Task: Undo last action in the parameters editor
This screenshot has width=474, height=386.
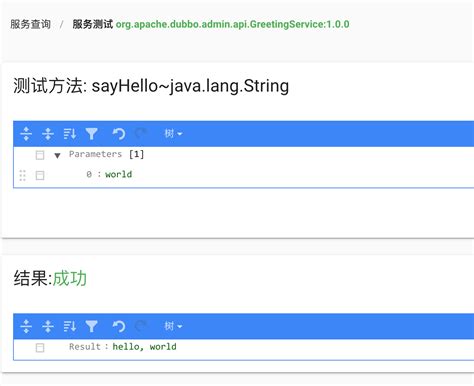Action: point(118,134)
